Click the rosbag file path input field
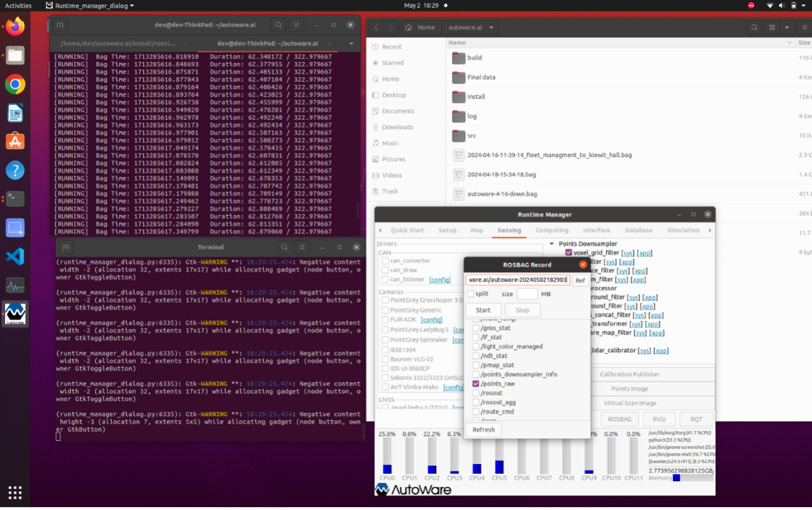Viewport: 812px width, 510px height. 517,279
